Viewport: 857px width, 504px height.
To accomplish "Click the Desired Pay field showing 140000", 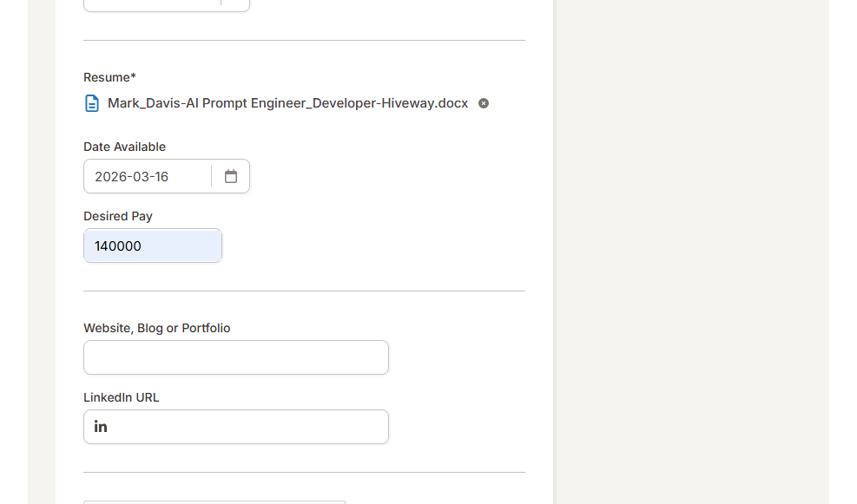I will pos(153,245).
